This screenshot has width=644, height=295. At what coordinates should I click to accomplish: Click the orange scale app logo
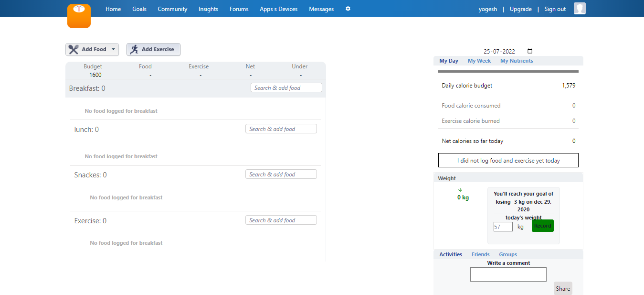pyautogui.click(x=79, y=16)
